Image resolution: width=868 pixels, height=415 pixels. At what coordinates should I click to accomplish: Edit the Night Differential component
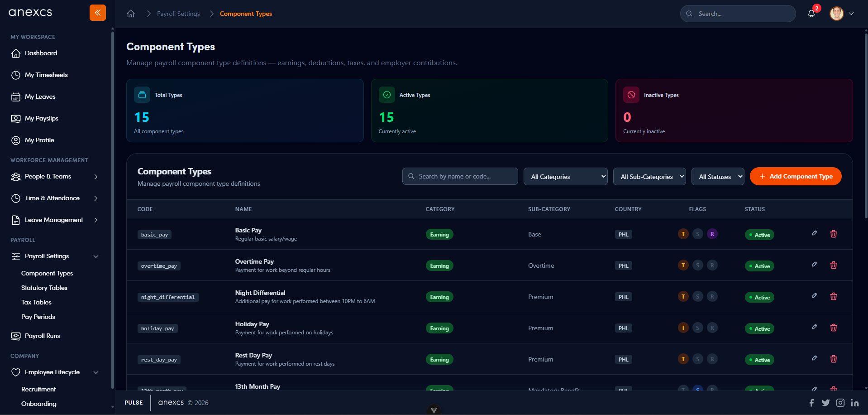pos(814,295)
